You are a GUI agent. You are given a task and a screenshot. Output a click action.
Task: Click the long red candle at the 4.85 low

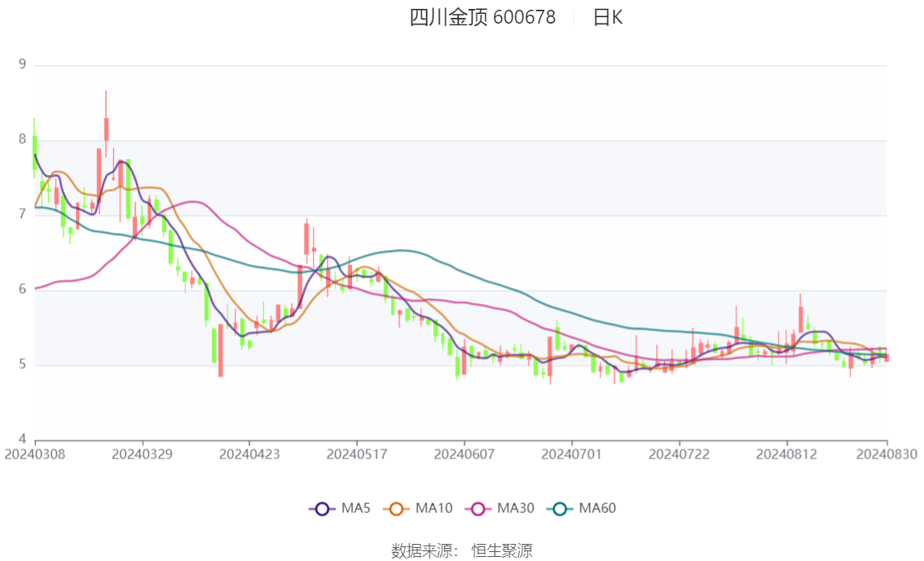point(220,350)
